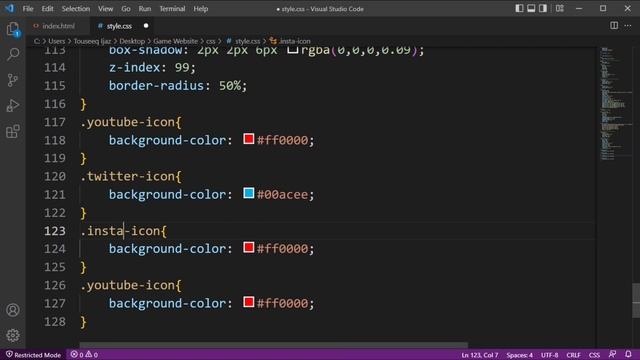
Task: Open the View menu
Action: pyautogui.click(x=105, y=9)
